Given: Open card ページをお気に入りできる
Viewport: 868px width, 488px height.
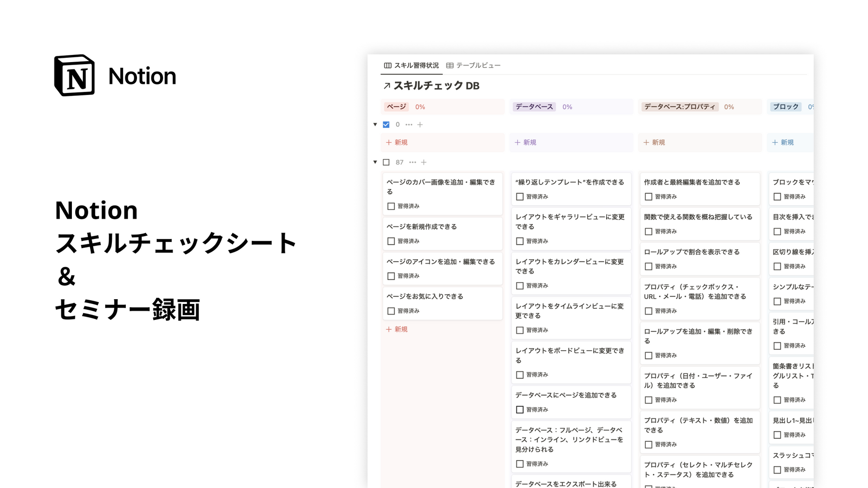Looking at the screenshot, I should coord(442,303).
